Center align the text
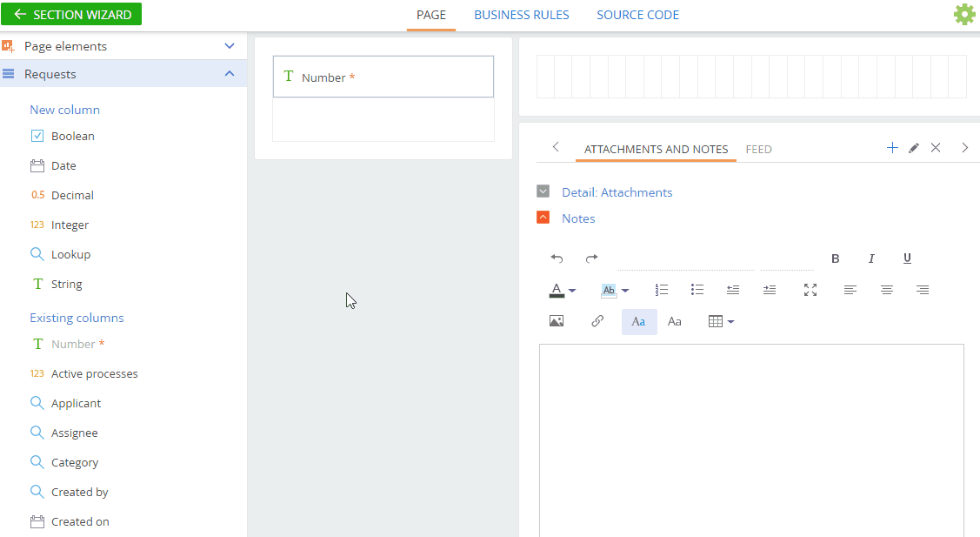Viewport: 980px width, 537px height. [886, 290]
